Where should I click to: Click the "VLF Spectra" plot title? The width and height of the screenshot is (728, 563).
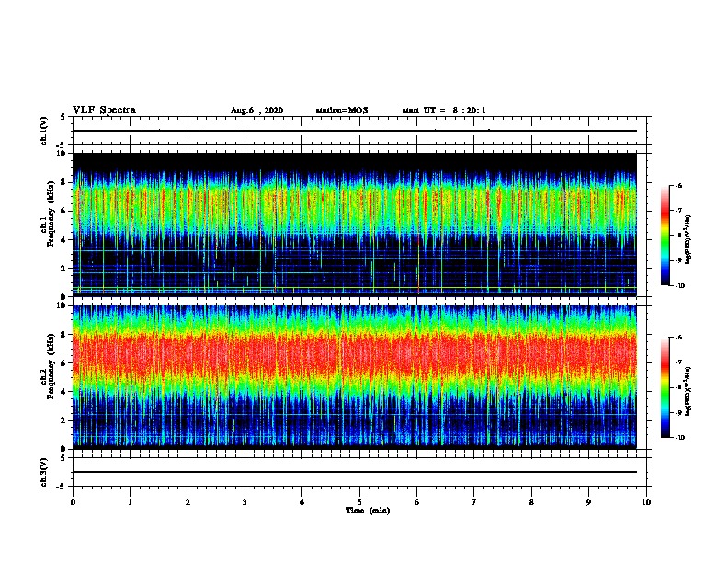click(x=104, y=109)
